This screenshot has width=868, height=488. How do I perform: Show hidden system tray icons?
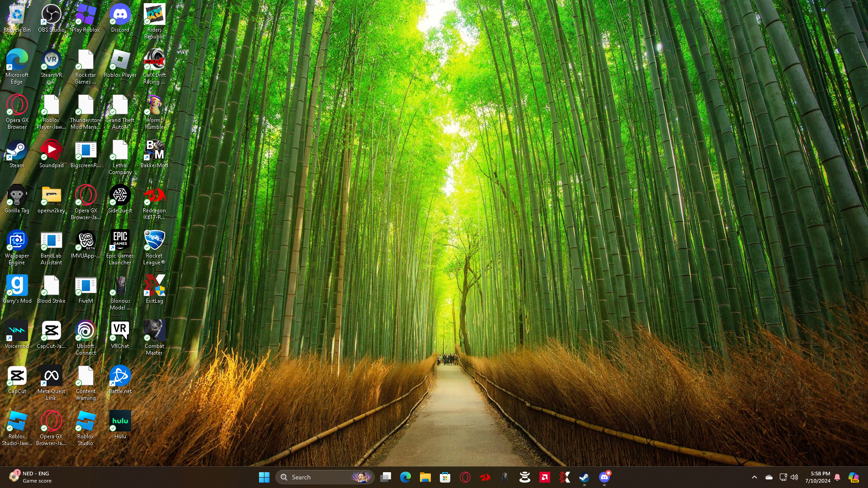[x=754, y=477]
